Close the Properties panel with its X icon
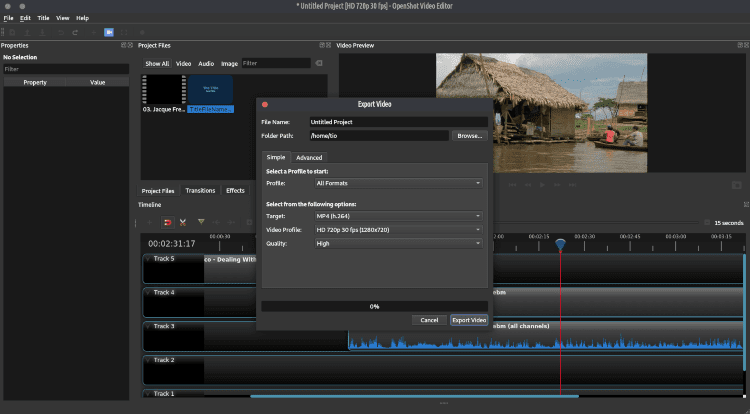 [x=130, y=45]
